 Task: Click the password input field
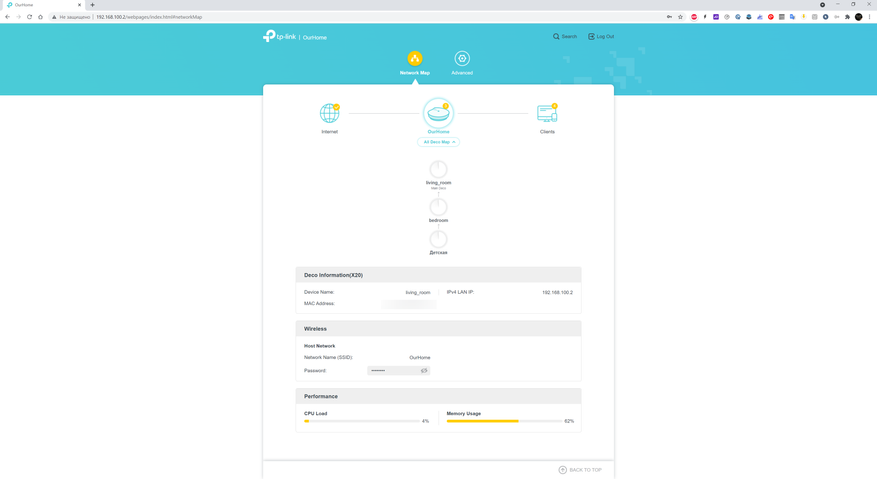pos(393,370)
